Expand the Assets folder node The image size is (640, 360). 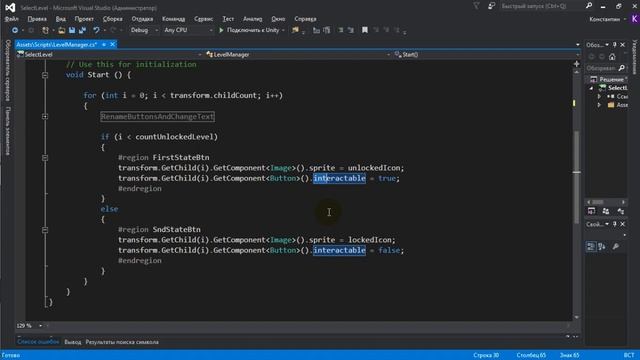599,105
